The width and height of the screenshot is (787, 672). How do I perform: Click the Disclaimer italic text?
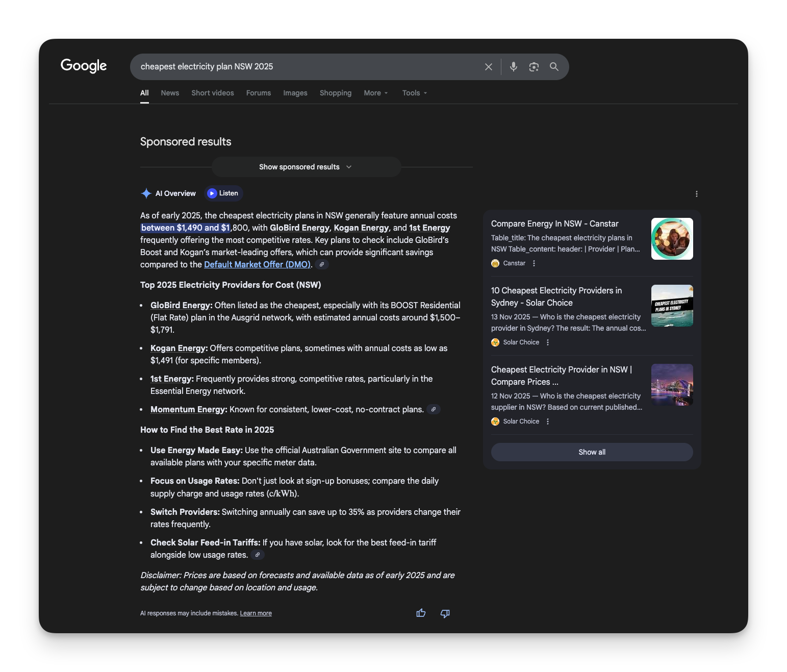click(297, 581)
